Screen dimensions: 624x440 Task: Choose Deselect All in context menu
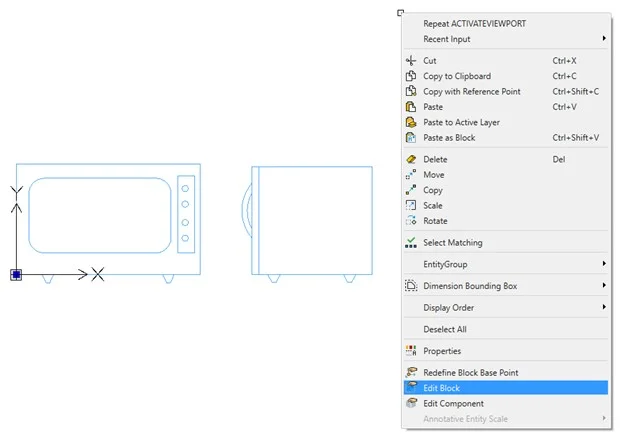pyautogui.click(x=445, y=329)
